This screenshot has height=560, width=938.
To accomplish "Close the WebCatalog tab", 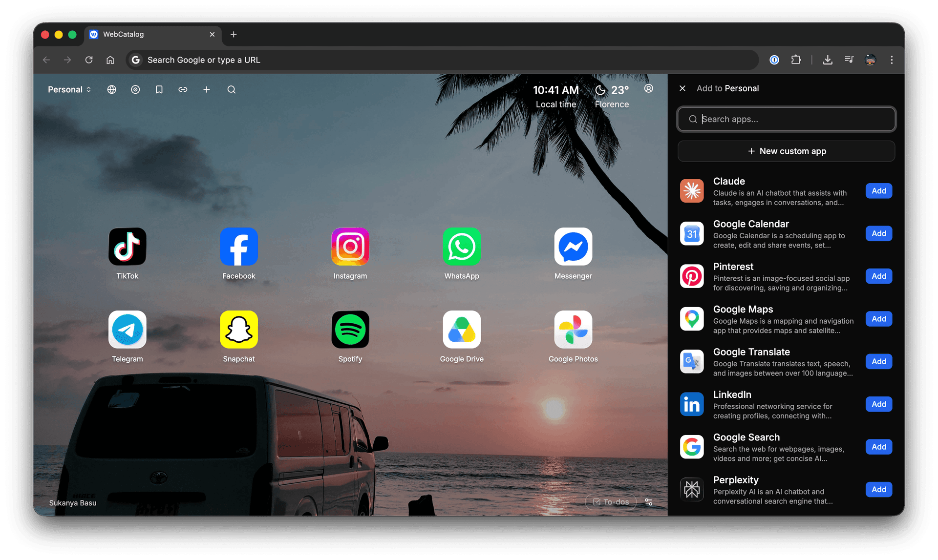I will point(212,34).
